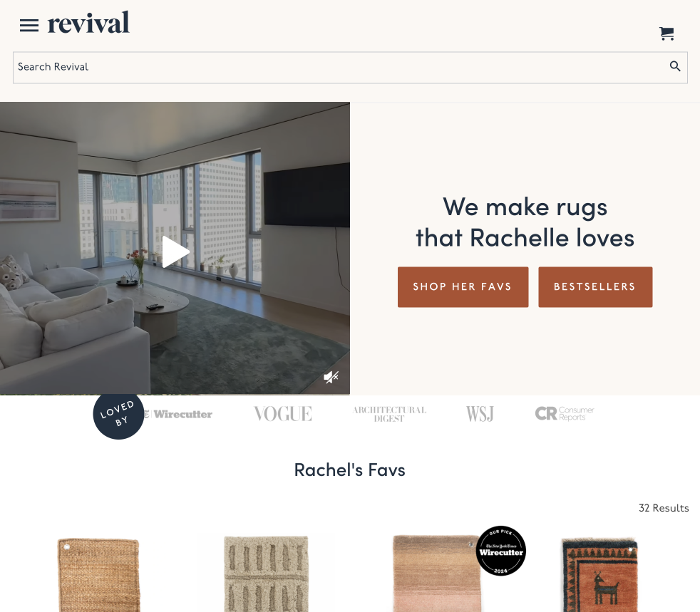This screenshot has width=700, height=612.
Task: Open the orange deer motif rug
Action: coord(600,575)
